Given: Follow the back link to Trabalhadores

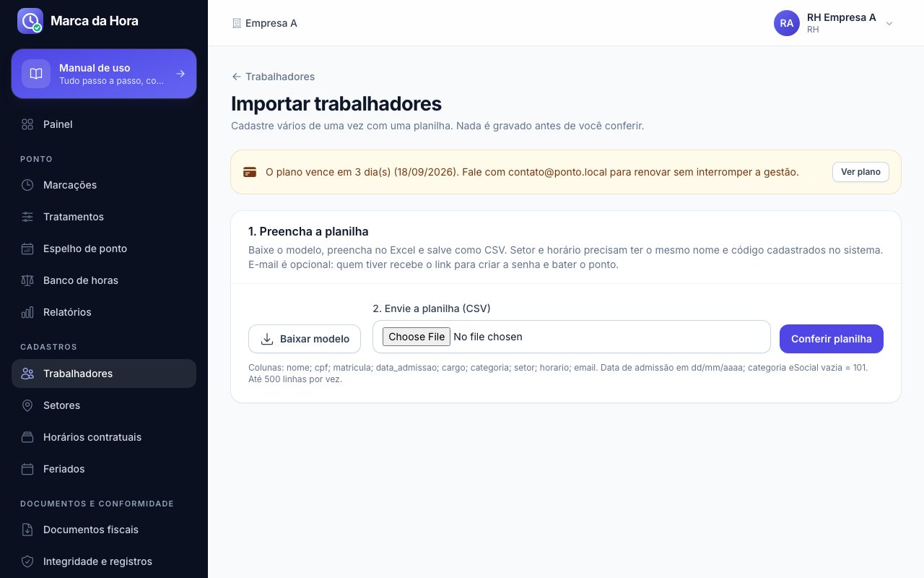Looking at the screenshot, I should click(x=273, y=77).
